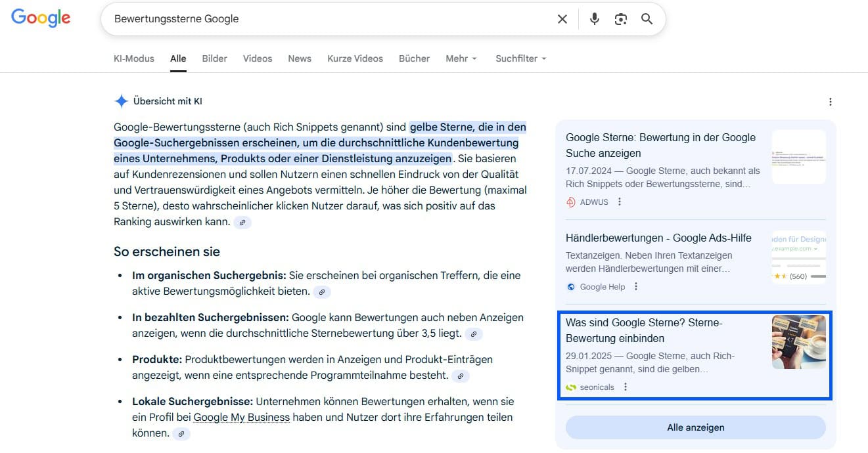Click the ADWUS site favicon

tap(570, 202)
